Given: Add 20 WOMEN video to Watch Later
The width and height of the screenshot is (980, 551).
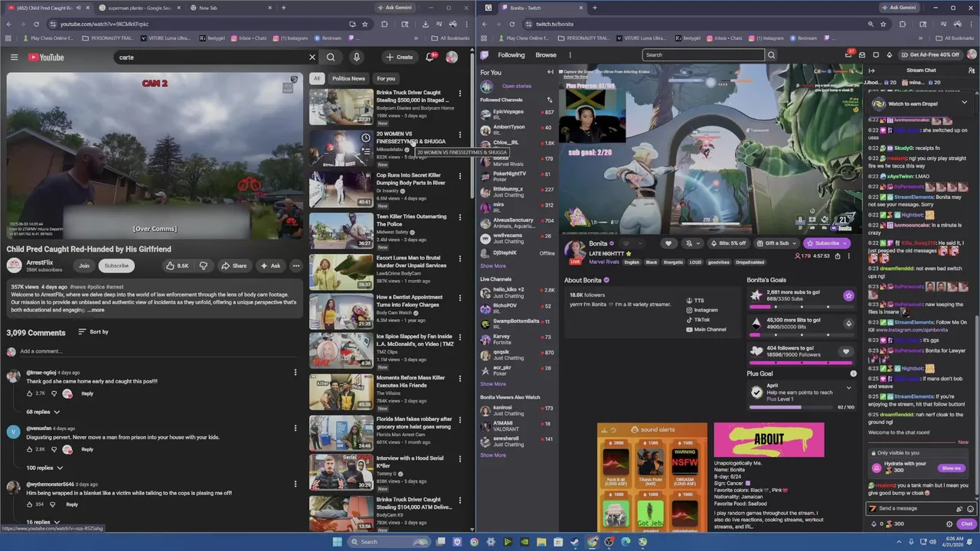Looking at the screenshot, I should pyautogui.click(x=366, y=138).
